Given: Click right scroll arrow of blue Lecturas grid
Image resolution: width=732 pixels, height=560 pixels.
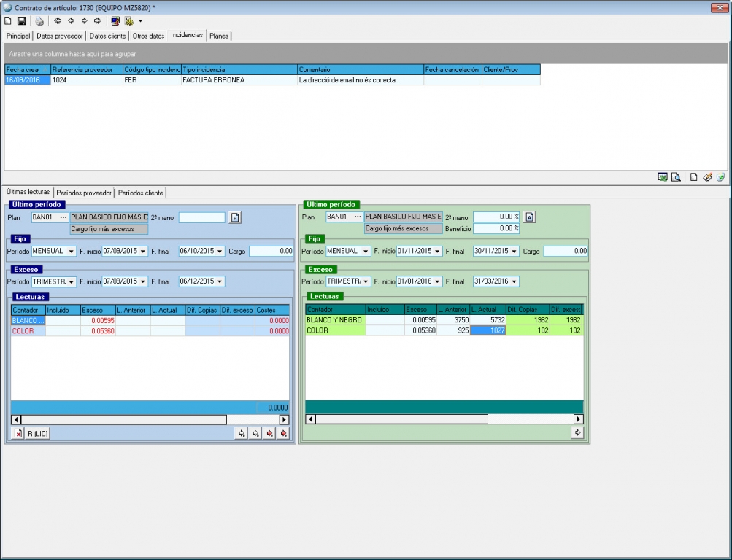Looking at the screenshot, I should [x=284, y=420].
